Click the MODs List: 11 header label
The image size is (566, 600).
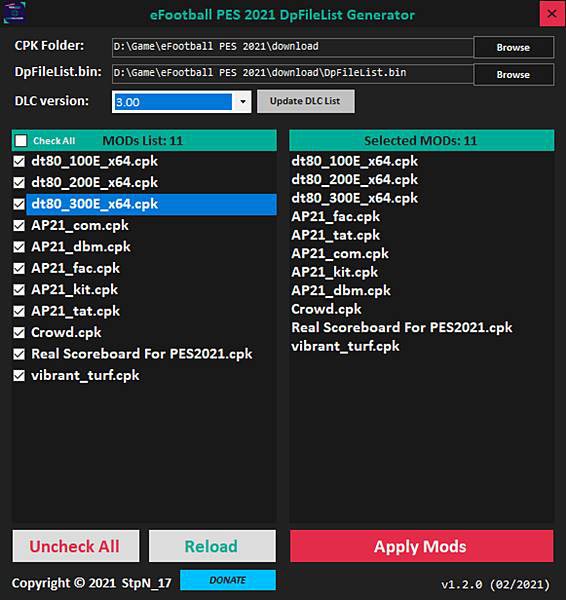(143, 140)
